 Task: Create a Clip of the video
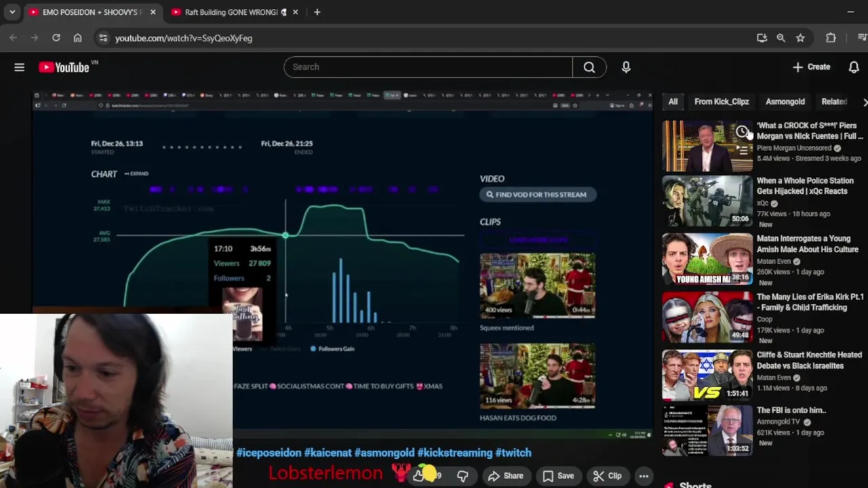(x=607, y=476)
